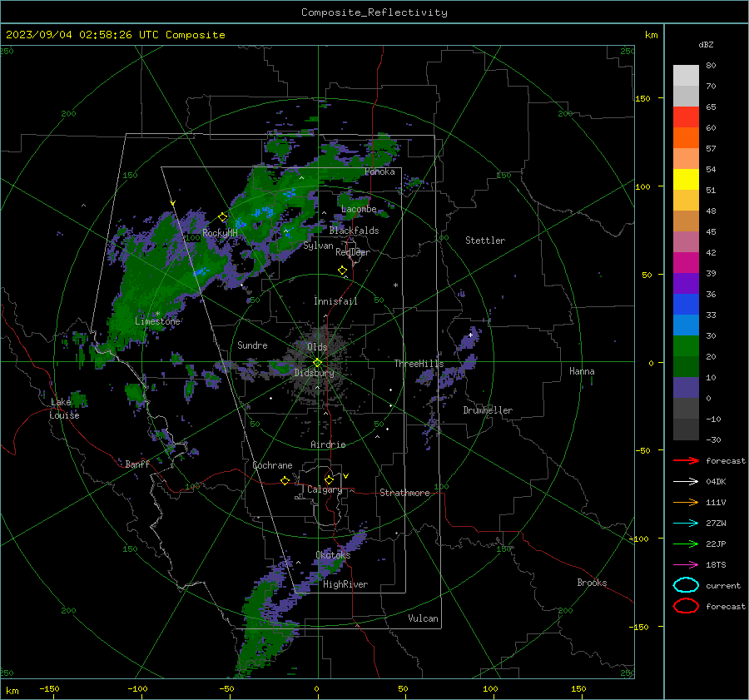The height and width of the screenshot is (700, 749).
Task: Click the yellow diamond marker south of RedDeer
Action: click(342, 271)
